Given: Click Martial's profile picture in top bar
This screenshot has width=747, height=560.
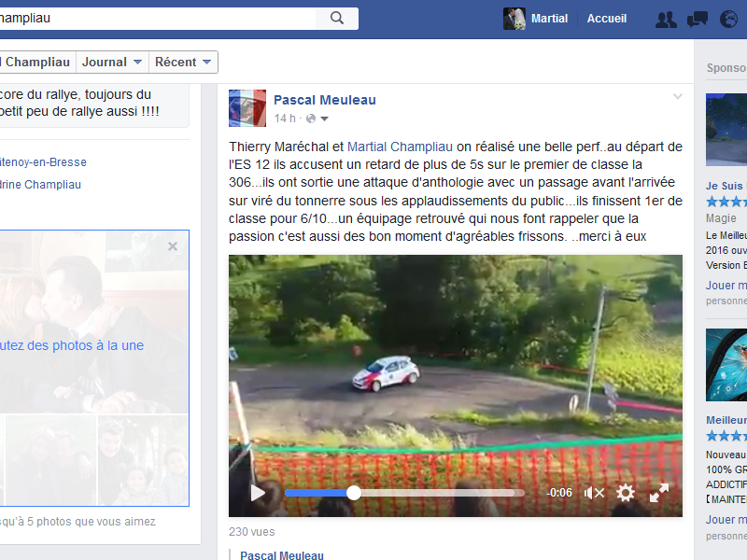Looking at the screenshot, I should click(514, 19).
